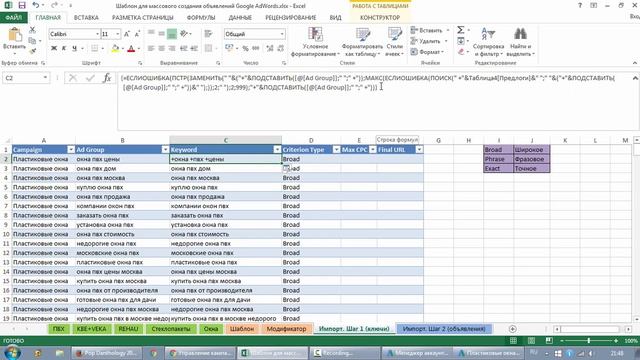
Task: Open Cell Styles (Стили ячеек)
Action: (x=395, y=42)
